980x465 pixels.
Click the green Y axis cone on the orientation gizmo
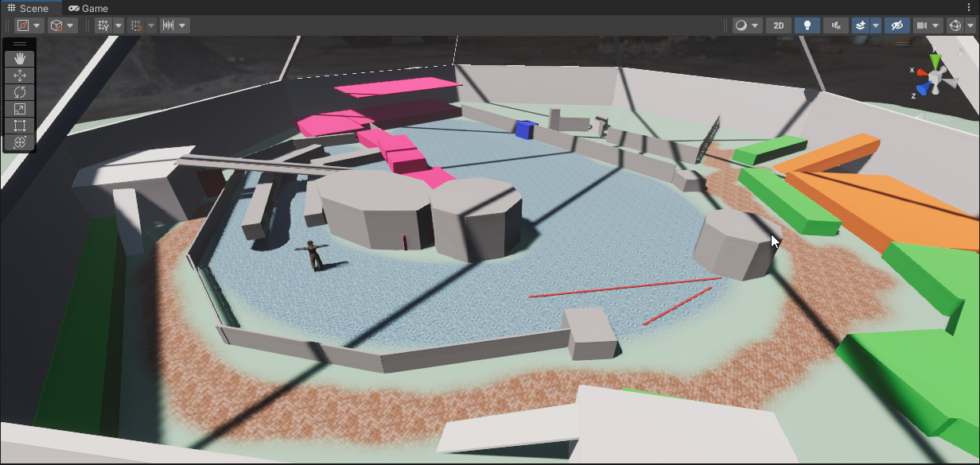[x=935, y=62]
